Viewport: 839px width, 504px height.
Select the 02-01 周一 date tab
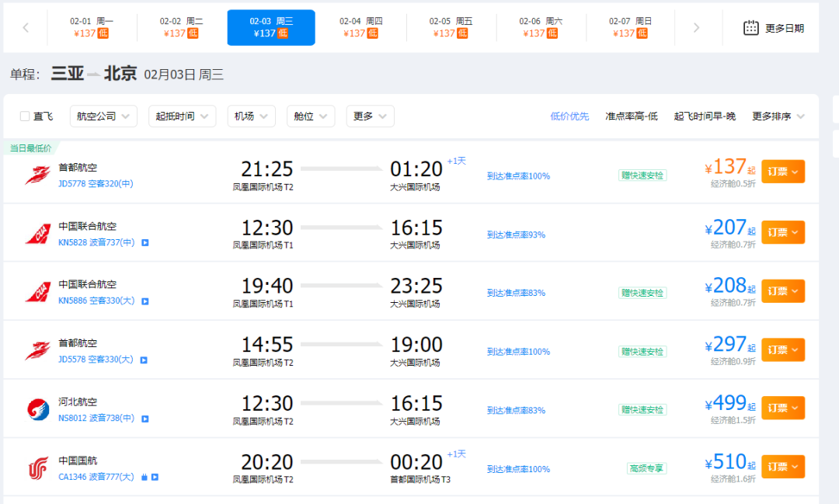(x=90, y=26)
